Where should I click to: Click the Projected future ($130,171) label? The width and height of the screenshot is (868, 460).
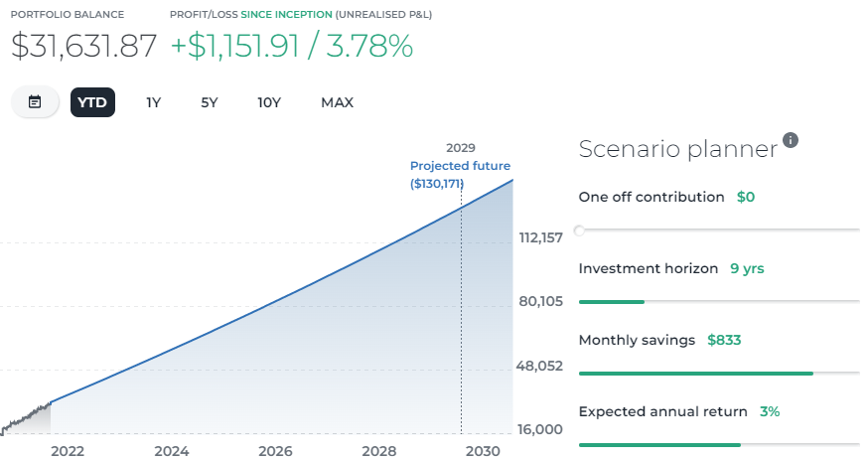(x=460, y=175)
